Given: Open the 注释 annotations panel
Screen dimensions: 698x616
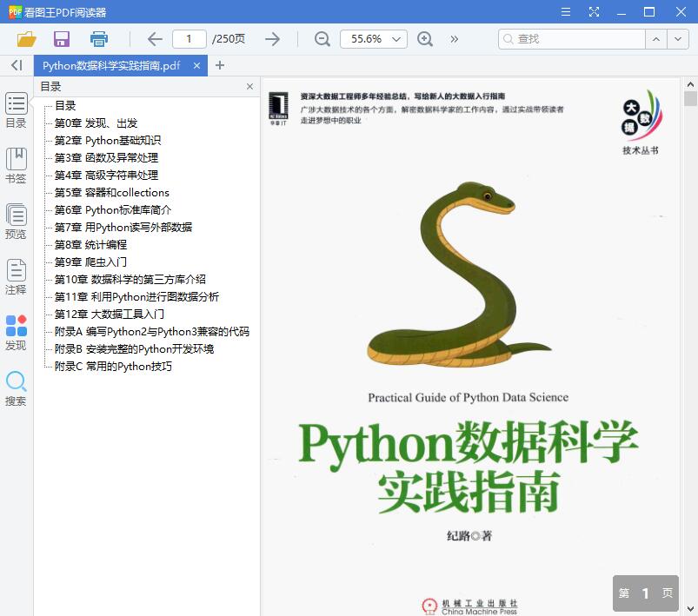Looking at the screenshot, I should tap(16, 277).
